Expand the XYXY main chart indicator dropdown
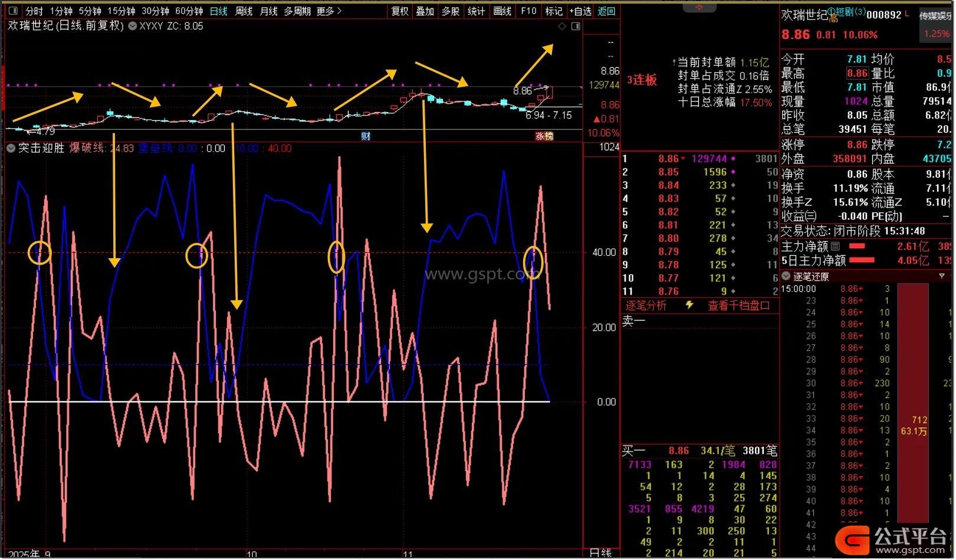956x560 pixels. (133, 26)
